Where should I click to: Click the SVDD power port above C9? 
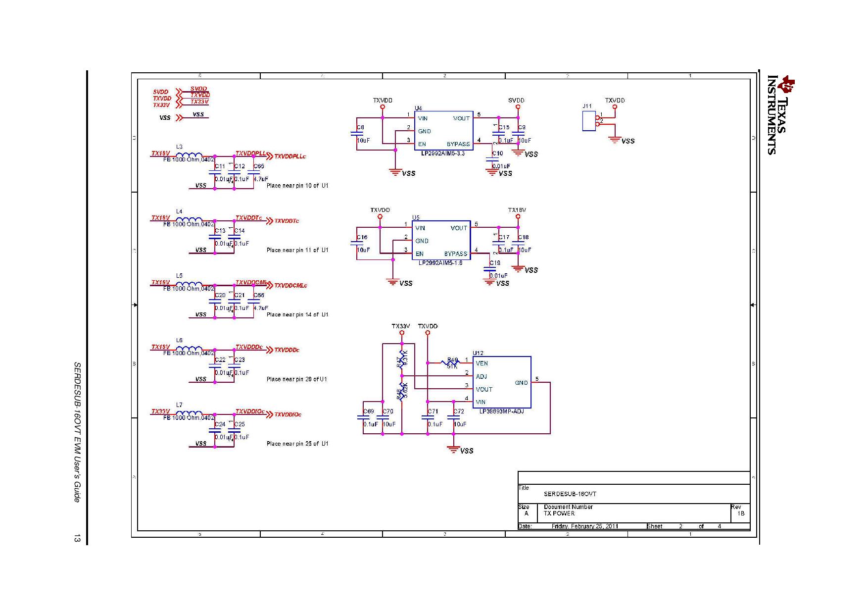click(517, 106)
